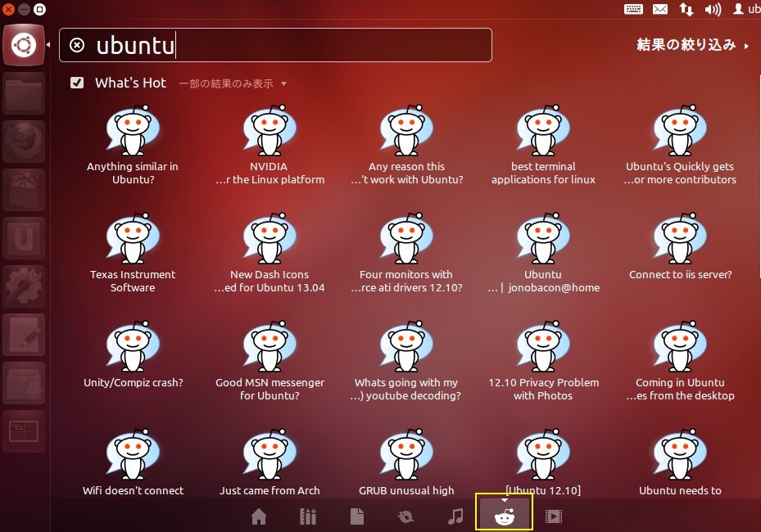Select the Reddit lens icon

[x=505, y=517]
